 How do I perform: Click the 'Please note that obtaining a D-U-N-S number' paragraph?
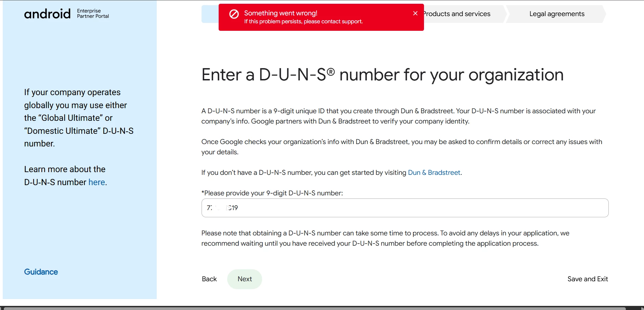click(385, 238)
